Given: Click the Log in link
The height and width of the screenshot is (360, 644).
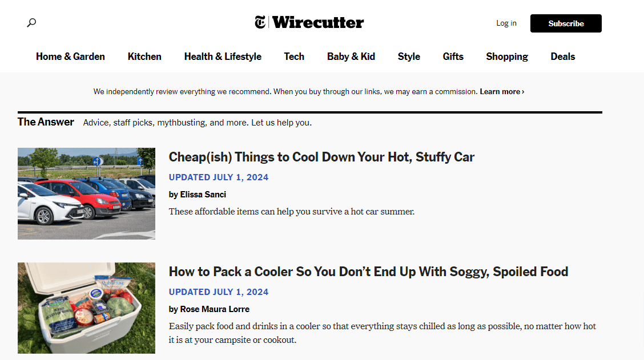Looking at the screenshot, I should coord(506,23).
